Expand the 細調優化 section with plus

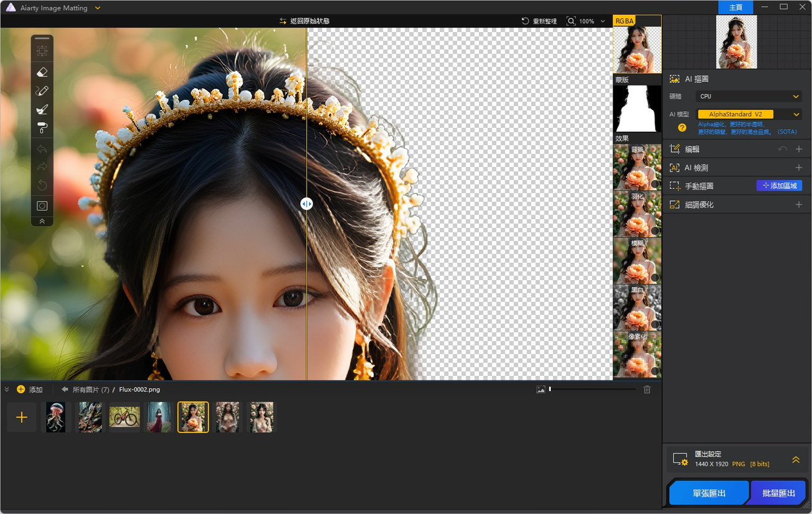(799, 204)
